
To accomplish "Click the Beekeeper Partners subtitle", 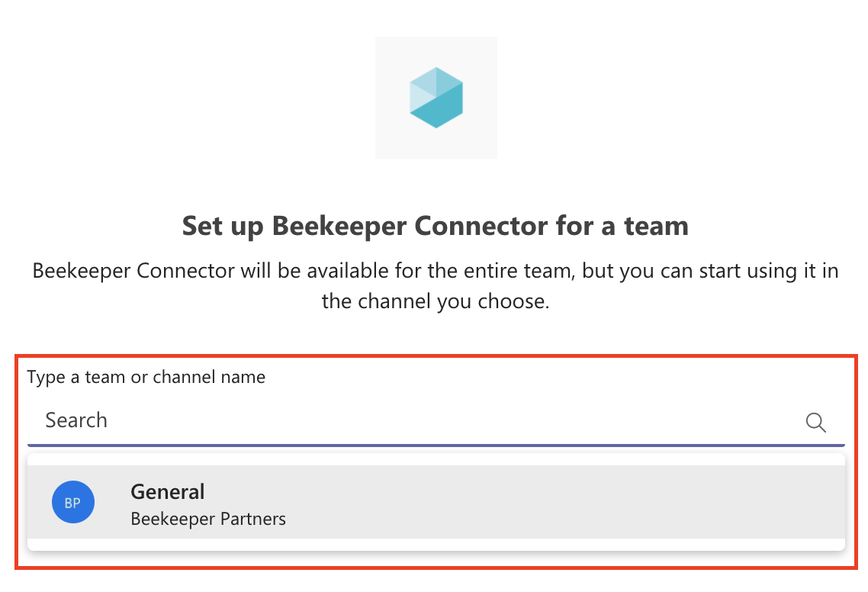I will click(x=208, y=518).
